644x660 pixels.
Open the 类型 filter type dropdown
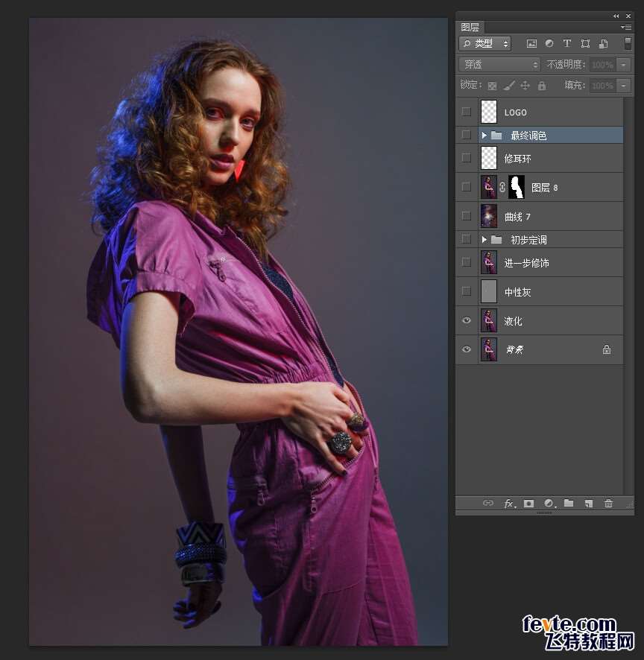pos(485,44)
